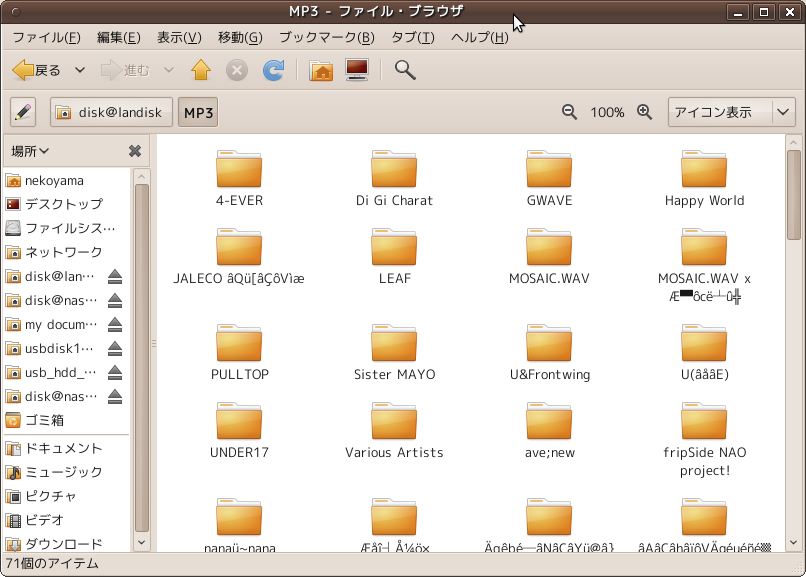Viewport: 806px width, 577px height.
Task: Open the 編集(E) menu
Action: pyautogui.click(x=118, y=38)
